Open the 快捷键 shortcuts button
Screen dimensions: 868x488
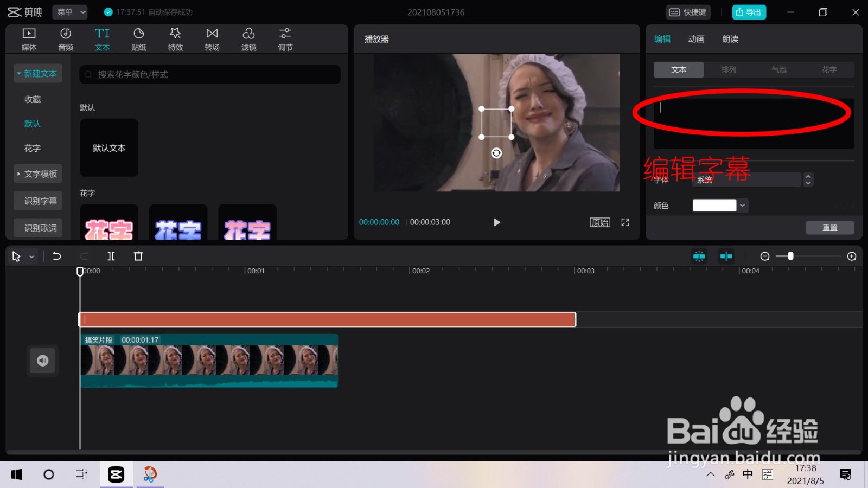(x=688, y=12)
